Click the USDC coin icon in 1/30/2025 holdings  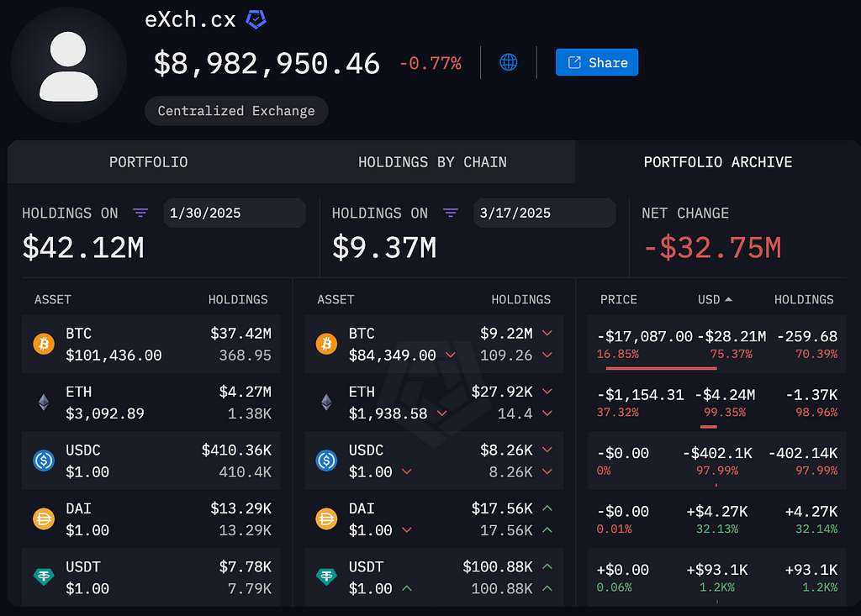coord(44,461)
